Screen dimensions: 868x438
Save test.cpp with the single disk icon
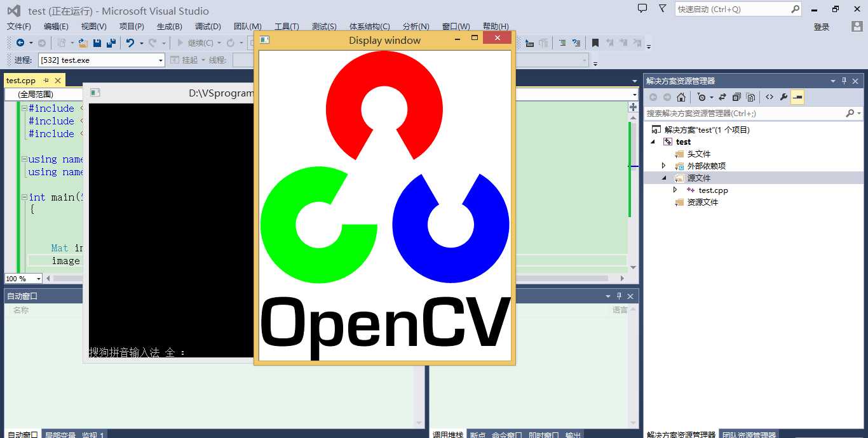pos(97,43)
